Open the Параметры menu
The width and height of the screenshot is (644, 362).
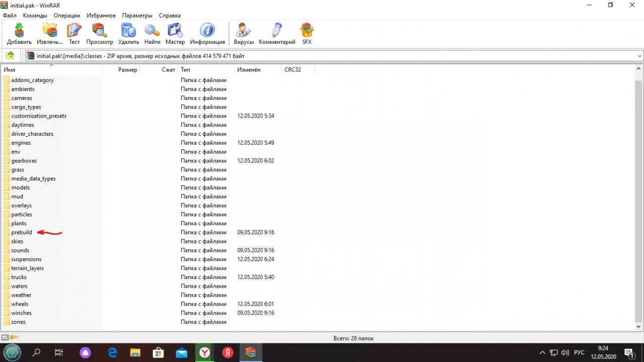click(137, 16)
